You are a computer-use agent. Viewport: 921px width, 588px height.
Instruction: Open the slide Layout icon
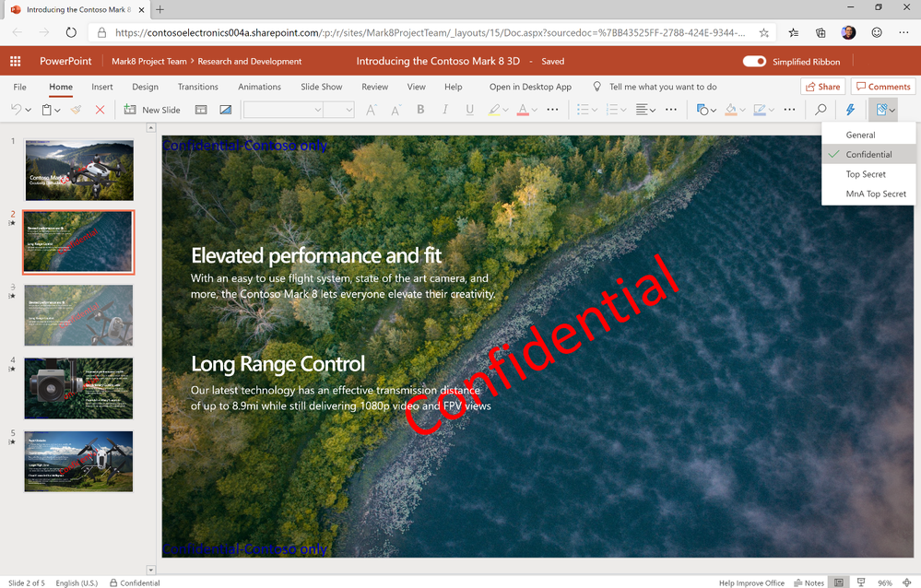(201, 110)
